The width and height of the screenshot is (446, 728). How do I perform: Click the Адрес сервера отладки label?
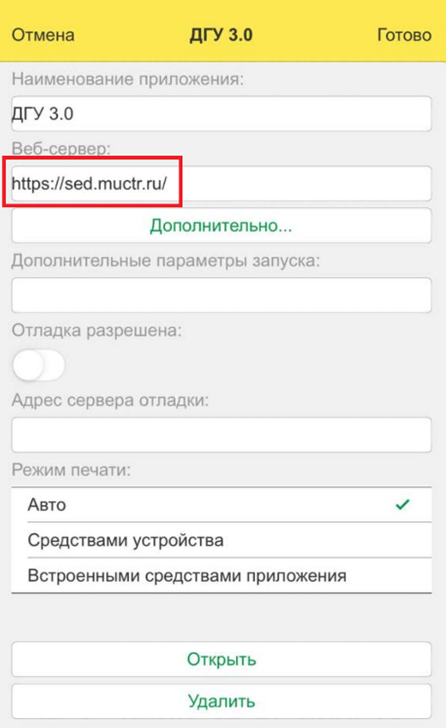pos(110,400)
